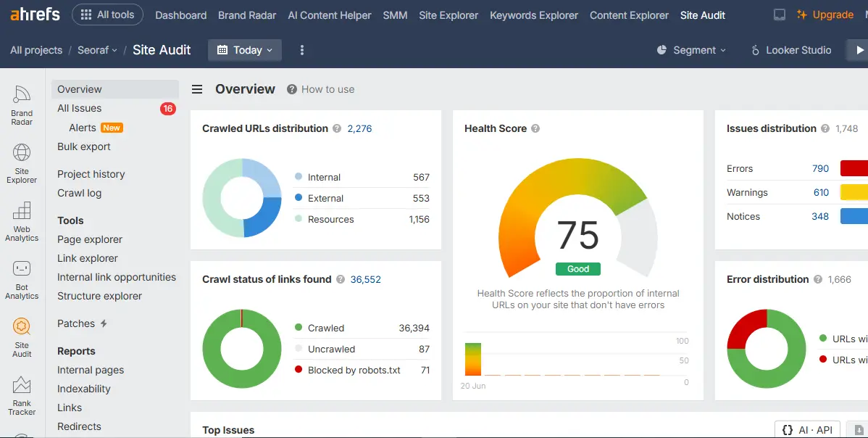The height and width of the screenshot is (438, 868).
Task: Click the Health Score gauge
Action: [x=578, y=218]
